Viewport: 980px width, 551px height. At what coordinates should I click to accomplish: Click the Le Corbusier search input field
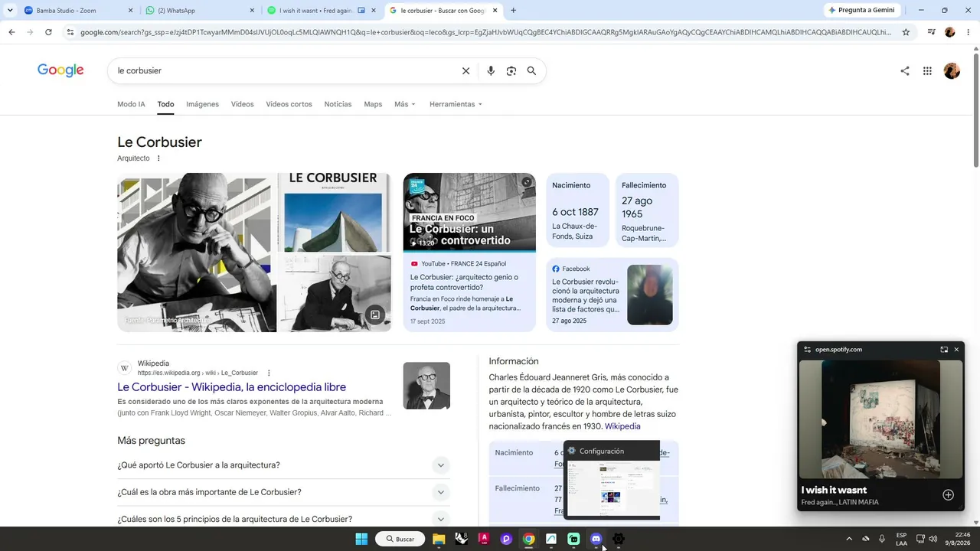(x=283, y=71)
